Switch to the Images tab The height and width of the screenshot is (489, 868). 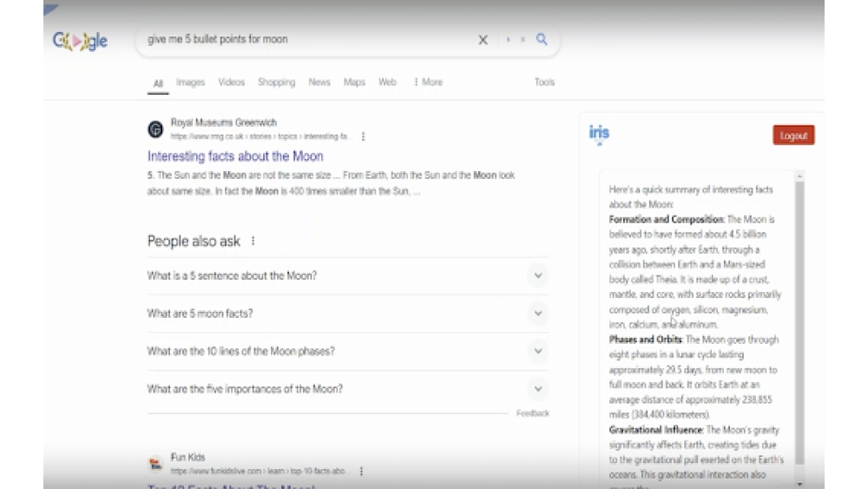tap(190, 82)
